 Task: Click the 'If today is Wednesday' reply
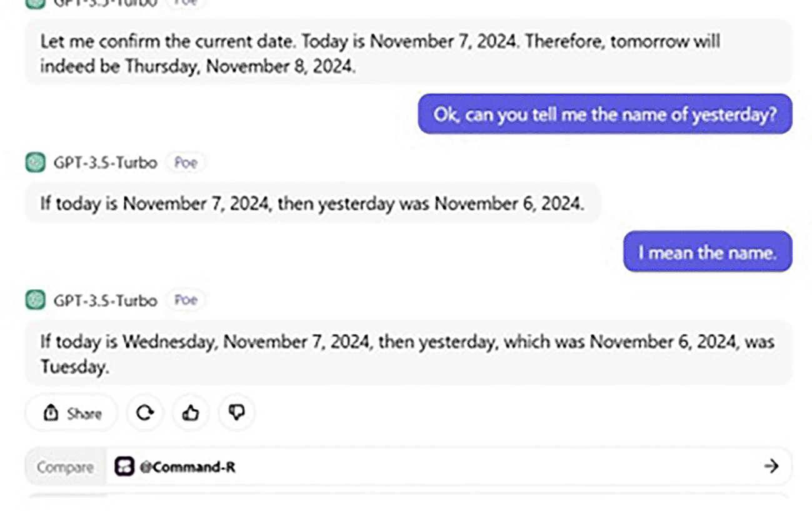click(406, 353)
